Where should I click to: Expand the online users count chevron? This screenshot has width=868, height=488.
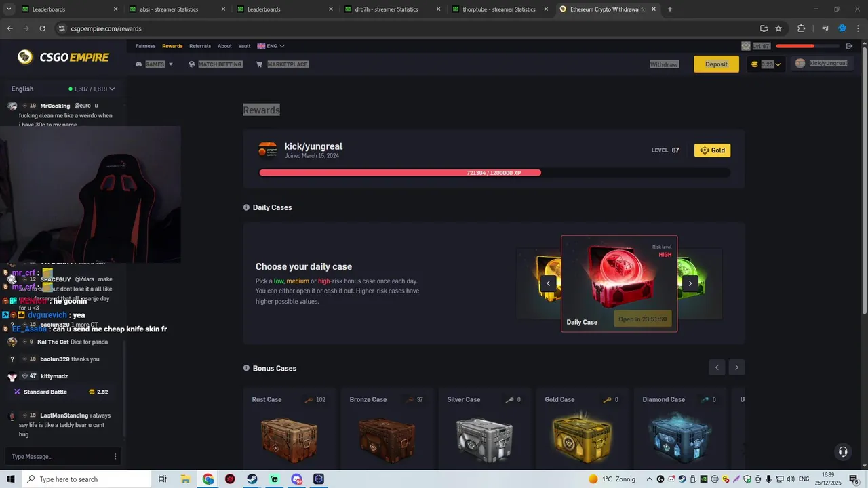coord(112,89)
